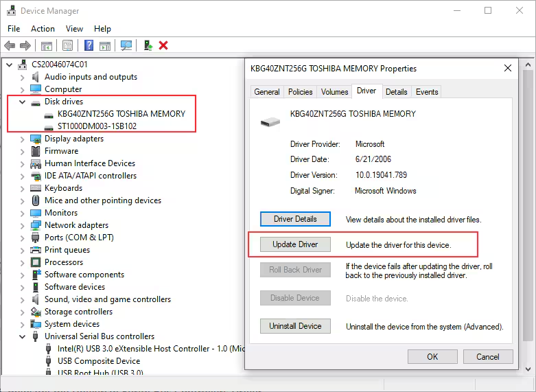Click the scrollbar down arrow at right
The width and height of the screenshot is (536, 392).
(x=528, y=369)
